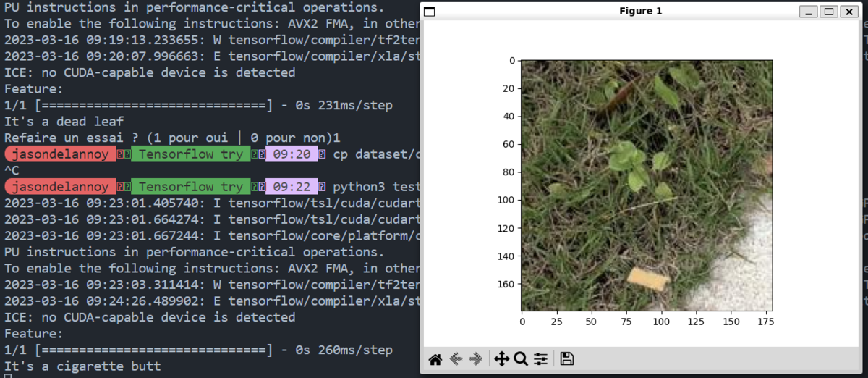Screen dimensions: 868x378
Task: Open window menu icon left of Figure 1 title
Action: [429, 12]
